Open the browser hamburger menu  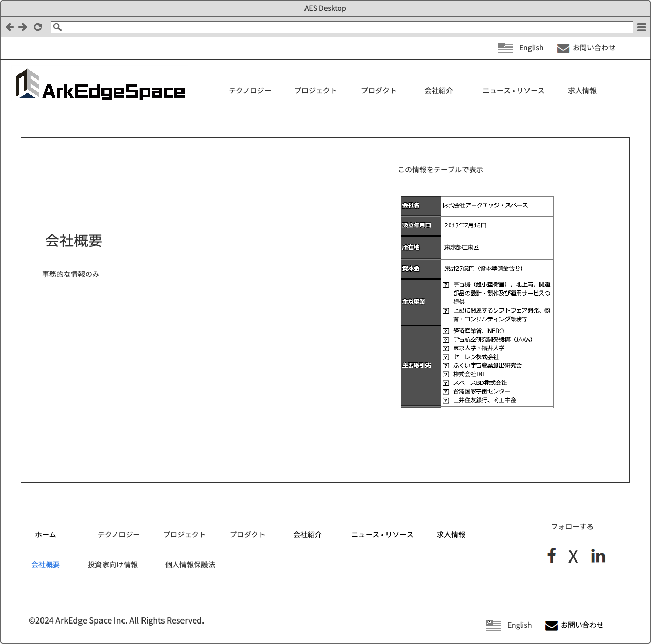coord(641,27)
